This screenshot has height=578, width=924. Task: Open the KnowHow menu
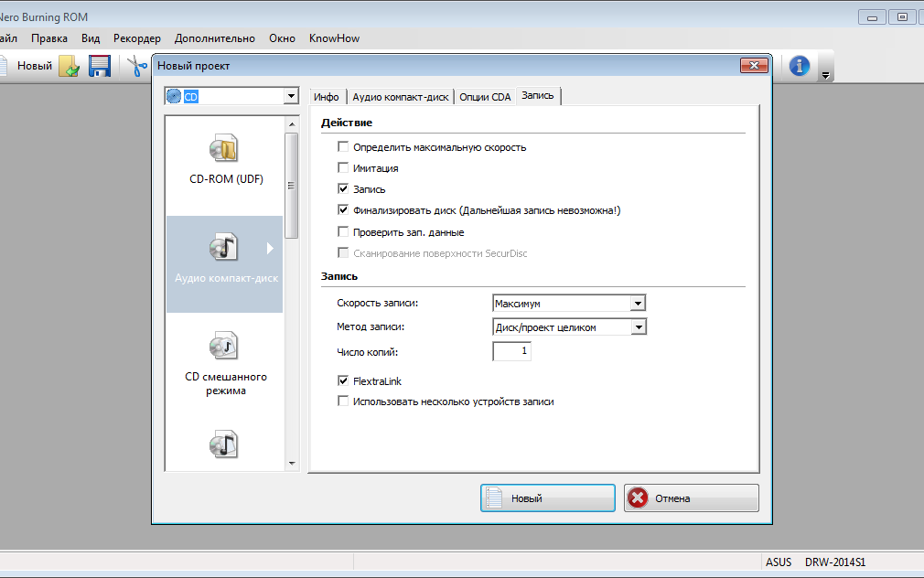pos(334,38)
